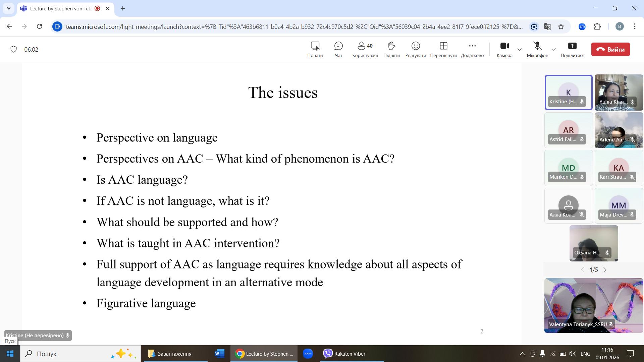Image resolution: width=644 pixels, height=362 pixels.
Task: Open the reactions (Реагувати) menu
Action: [415, 49]
